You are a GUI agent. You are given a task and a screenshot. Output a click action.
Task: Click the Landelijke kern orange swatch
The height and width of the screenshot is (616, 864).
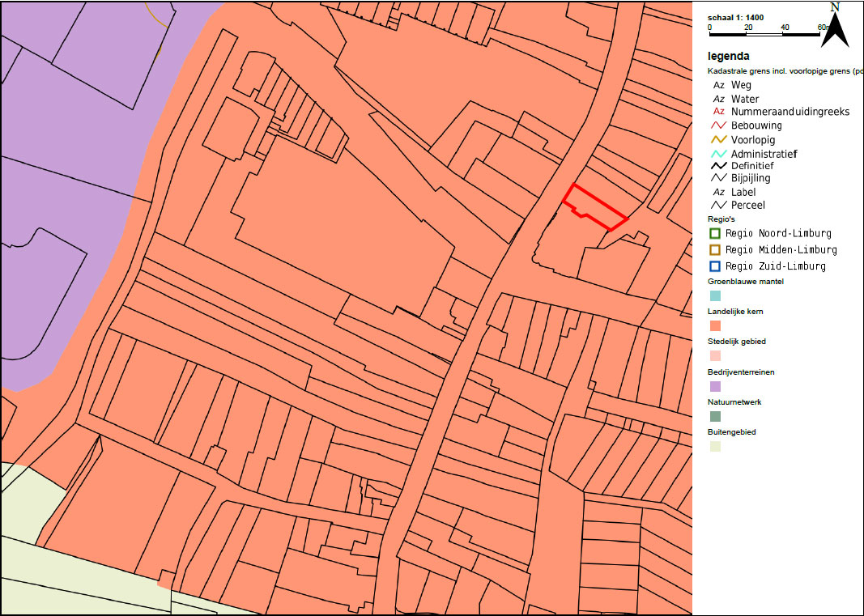pos(715,325)
